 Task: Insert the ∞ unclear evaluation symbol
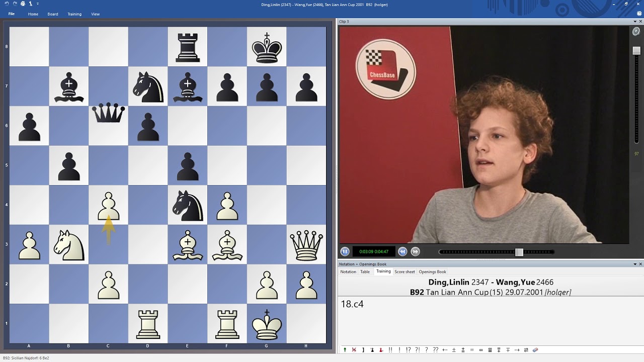pos(481,350)
